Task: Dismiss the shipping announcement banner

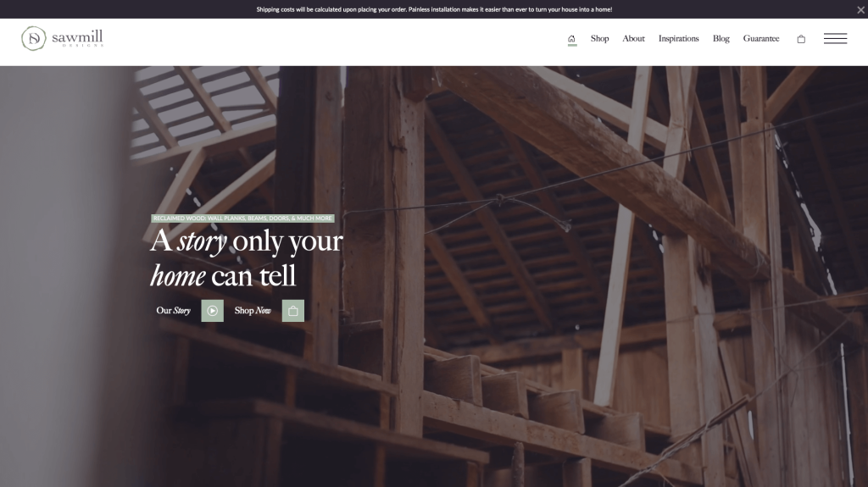Action: click(861, 9)
